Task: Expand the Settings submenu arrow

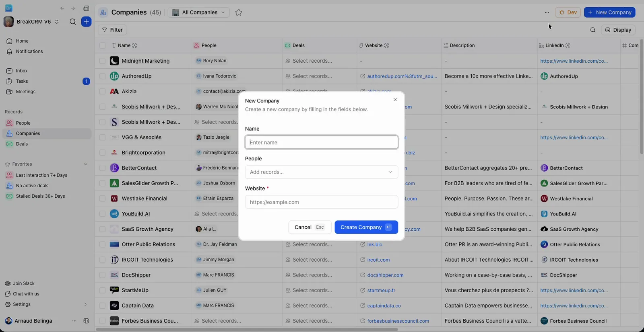Action: (85, 304)
